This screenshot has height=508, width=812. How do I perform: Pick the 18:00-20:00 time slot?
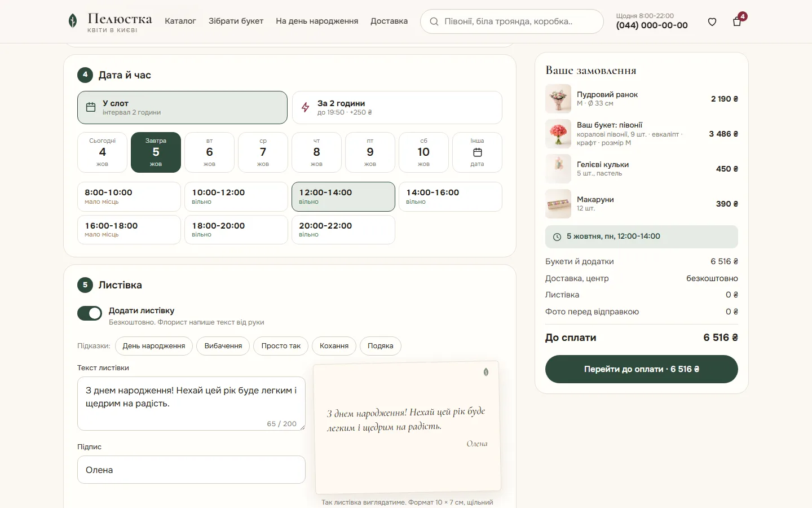point(236,230)
